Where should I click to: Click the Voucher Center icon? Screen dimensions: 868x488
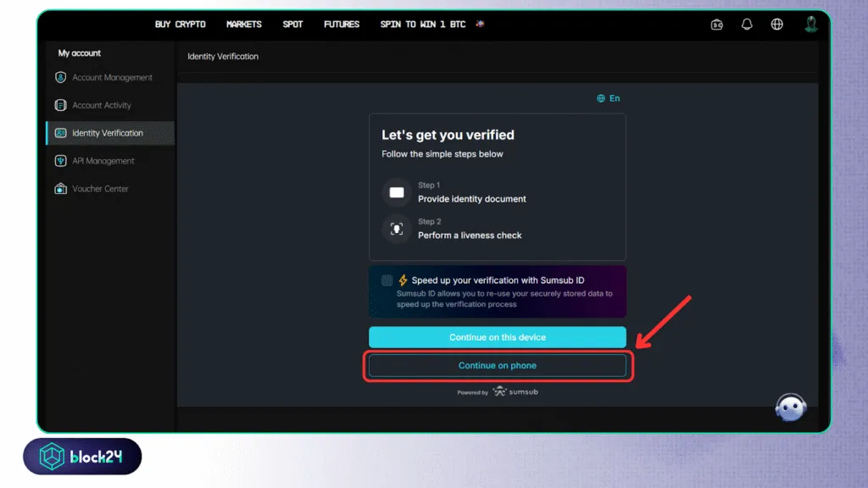point(60,189)
